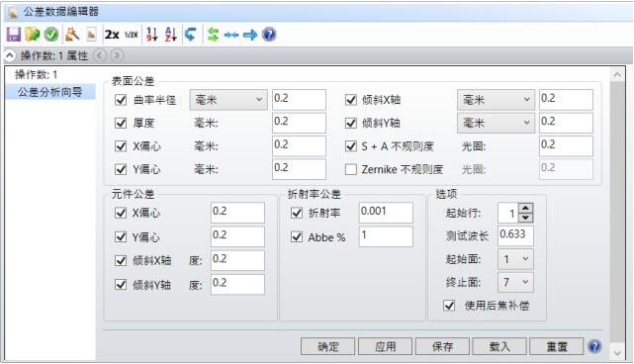Toggle element X偏心 checkbox
This screenshot has height=364, width=634.
click(121, 213)
